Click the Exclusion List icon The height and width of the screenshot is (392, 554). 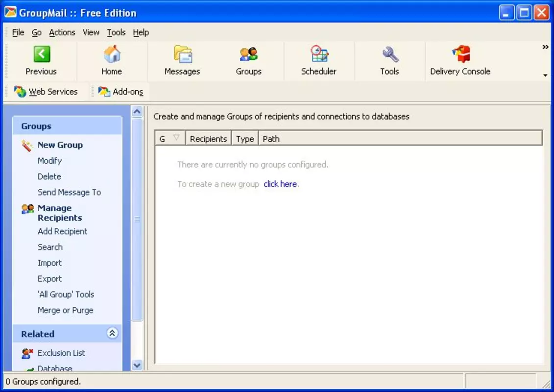pyautogui.click(x=27, y=353)
